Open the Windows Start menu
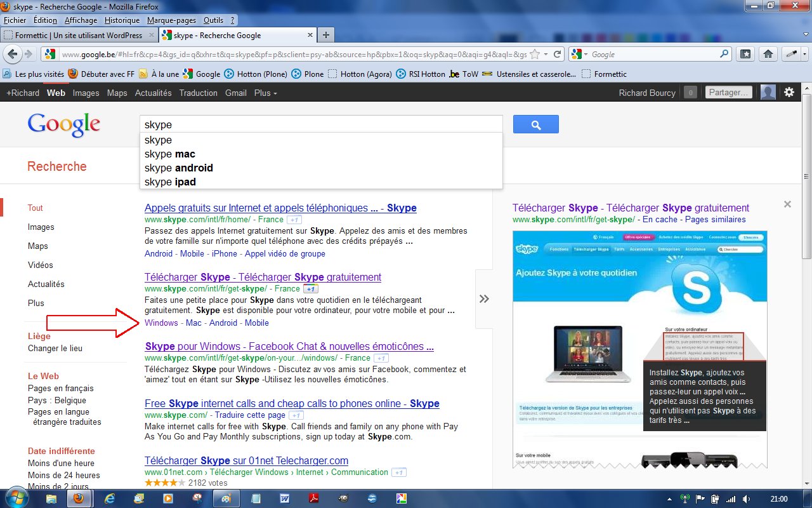Viewport: 812px width, 508px height. (16, 498)
